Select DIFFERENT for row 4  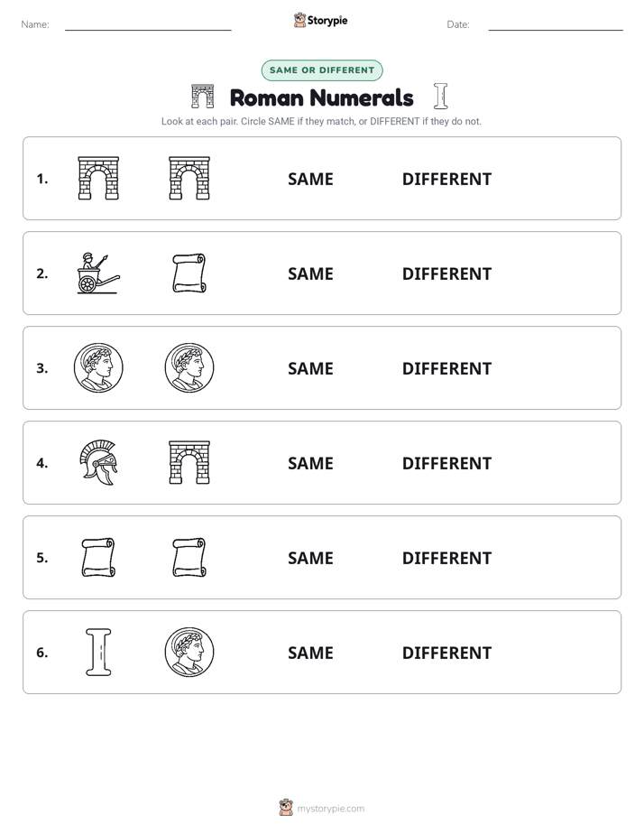[446, 463]
